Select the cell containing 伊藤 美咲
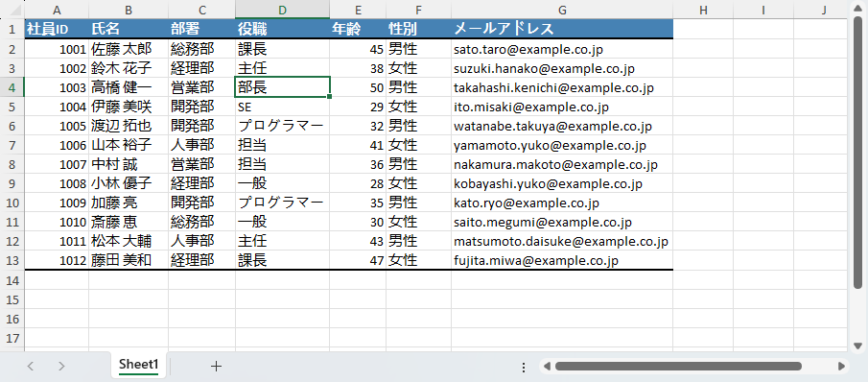868x382 pixels. coord(129,107)
